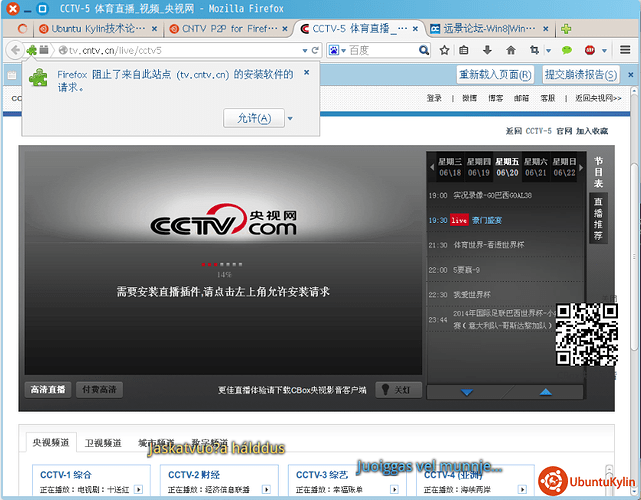The image size is (641, 500).
Task: Click play icon in CCTV-3 综艺 card
Action: [394, 489]
